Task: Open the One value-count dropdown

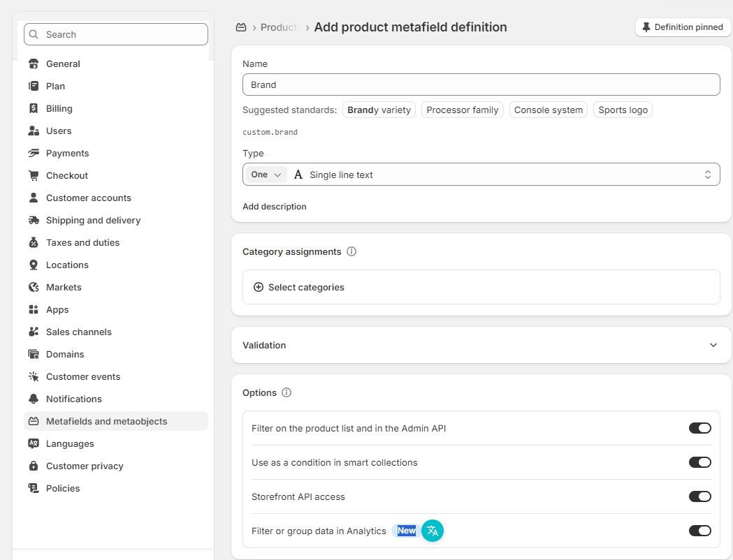Action: click(x=266, y=175)
